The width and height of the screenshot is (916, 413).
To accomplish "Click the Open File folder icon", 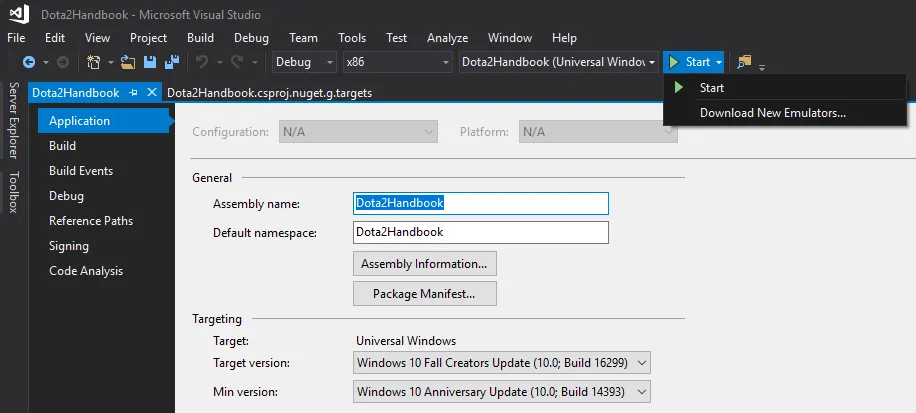I will click(x=129, y=62).
